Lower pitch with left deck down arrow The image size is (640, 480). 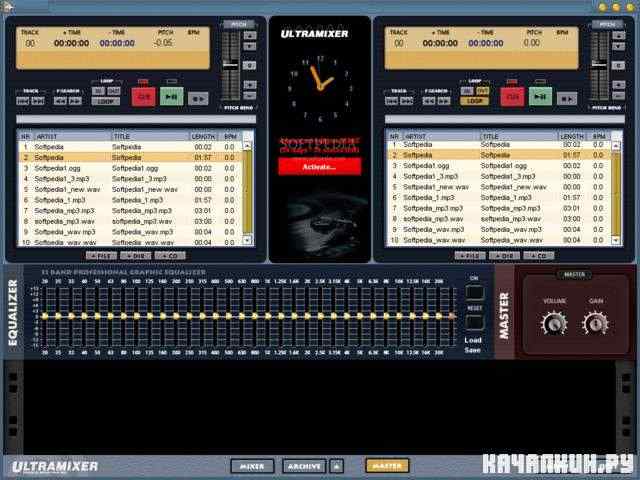250,47
